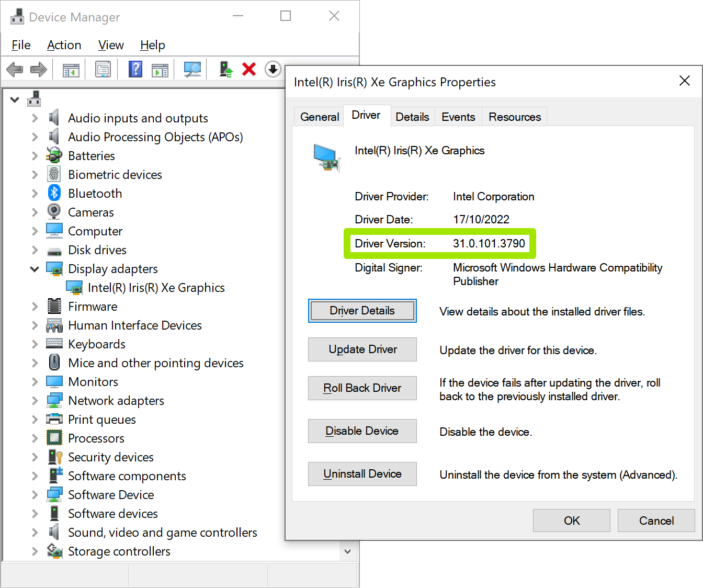Expand the Software devices category
The image size is (703, 588).
coord(35,514)
